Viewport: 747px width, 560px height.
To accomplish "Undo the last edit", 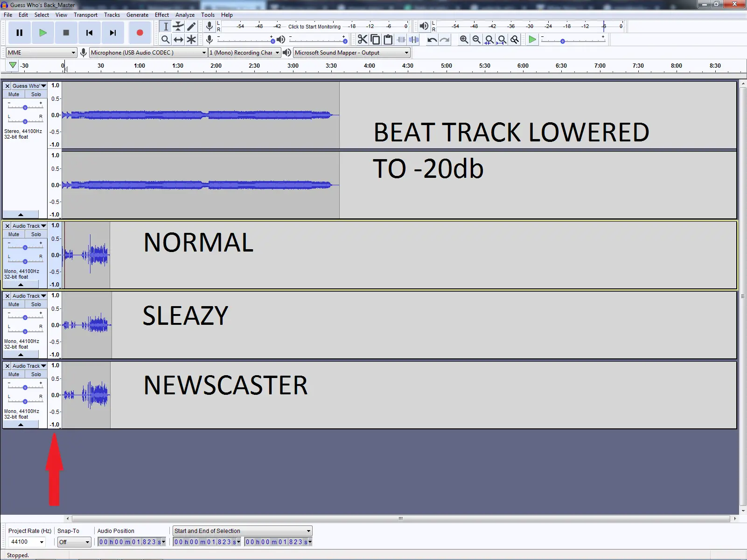I will point(432,40).
